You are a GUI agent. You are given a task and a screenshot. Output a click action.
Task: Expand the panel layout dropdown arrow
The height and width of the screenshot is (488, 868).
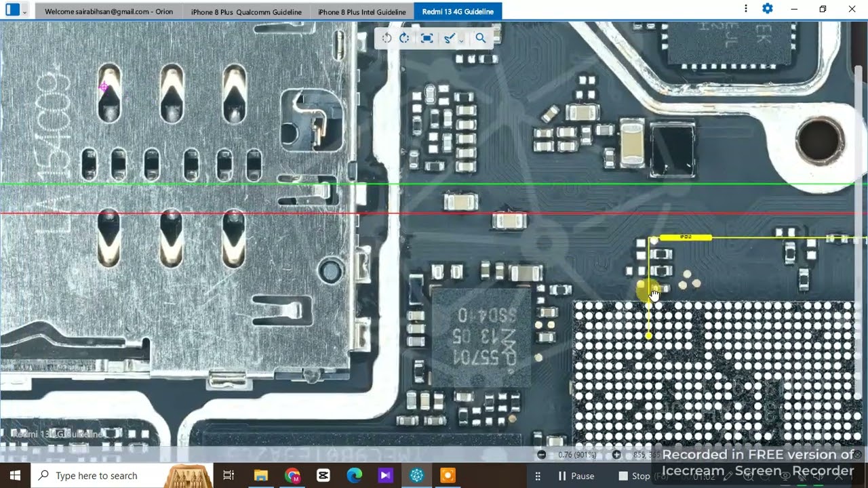click(24, 12)
